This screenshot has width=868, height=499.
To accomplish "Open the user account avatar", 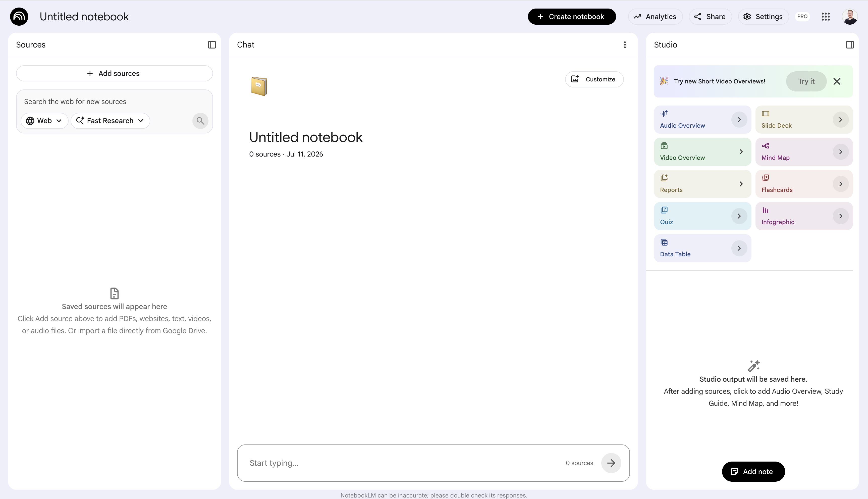I will pos(850,16).
